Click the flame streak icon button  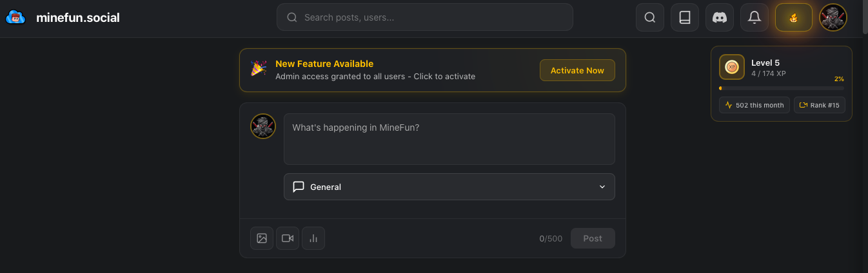click(x=794, y=17)
